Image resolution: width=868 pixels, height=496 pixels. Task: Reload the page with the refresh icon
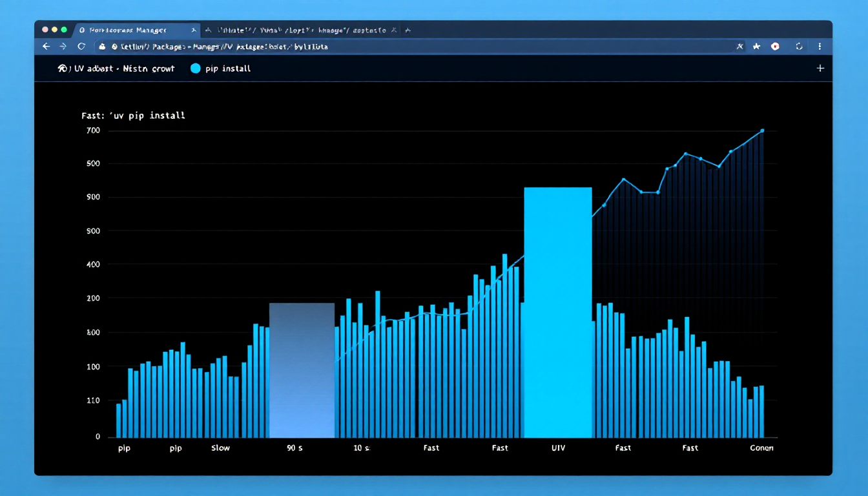click(x=81, y=46)
